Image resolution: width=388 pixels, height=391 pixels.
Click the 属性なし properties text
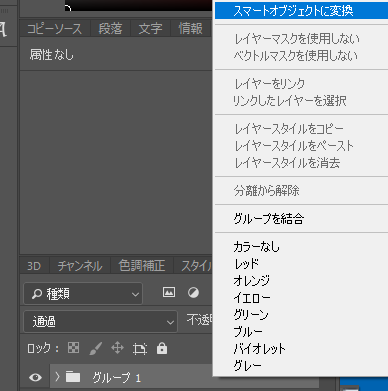click(x=52, y=55)
